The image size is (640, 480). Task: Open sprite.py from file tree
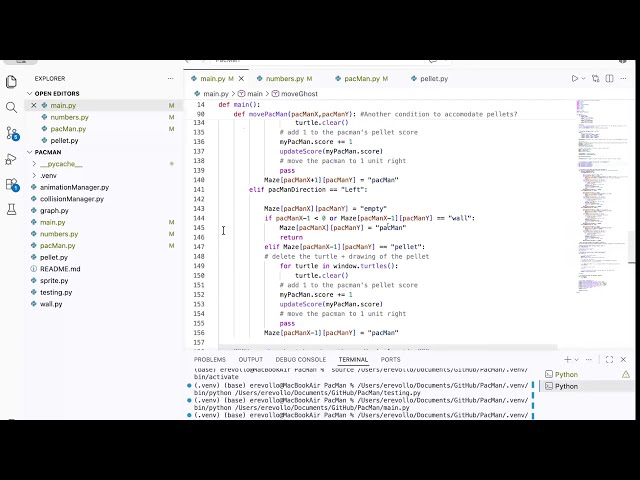point(54,281)
